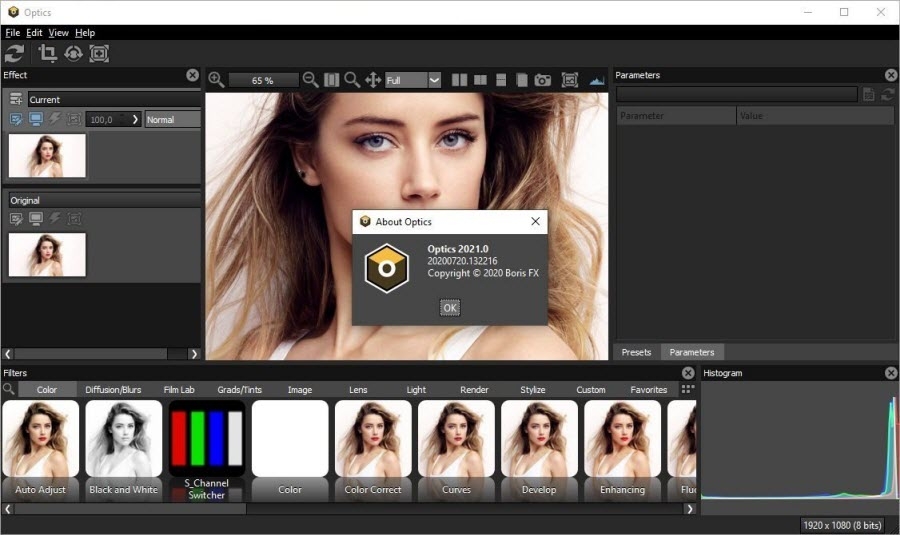Switch to the Presets tab
The height and width of the screenshot is (535, 900).
pos(636,352)
